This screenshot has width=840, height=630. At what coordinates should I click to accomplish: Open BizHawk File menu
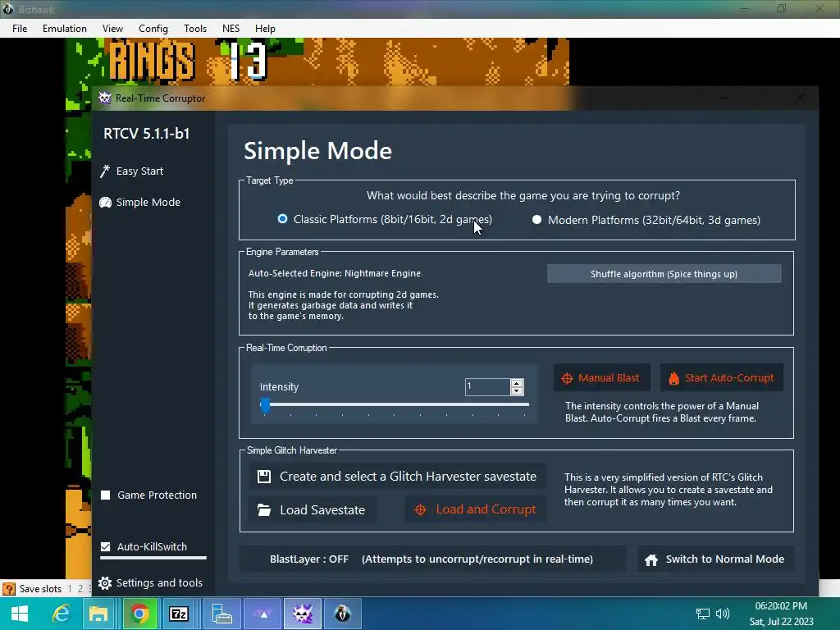click(20, 29)
